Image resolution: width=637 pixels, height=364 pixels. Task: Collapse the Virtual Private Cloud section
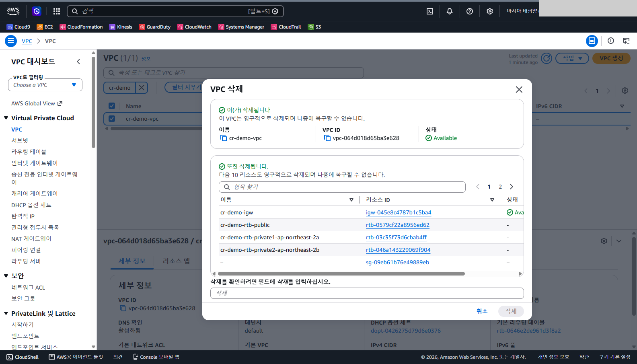click(x=6, y=118)
